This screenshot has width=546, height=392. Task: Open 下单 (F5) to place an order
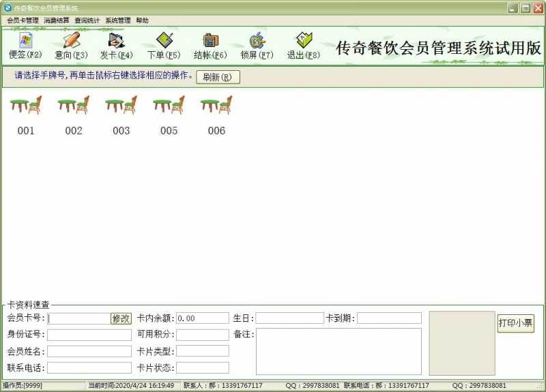click(x=164, y=45)
